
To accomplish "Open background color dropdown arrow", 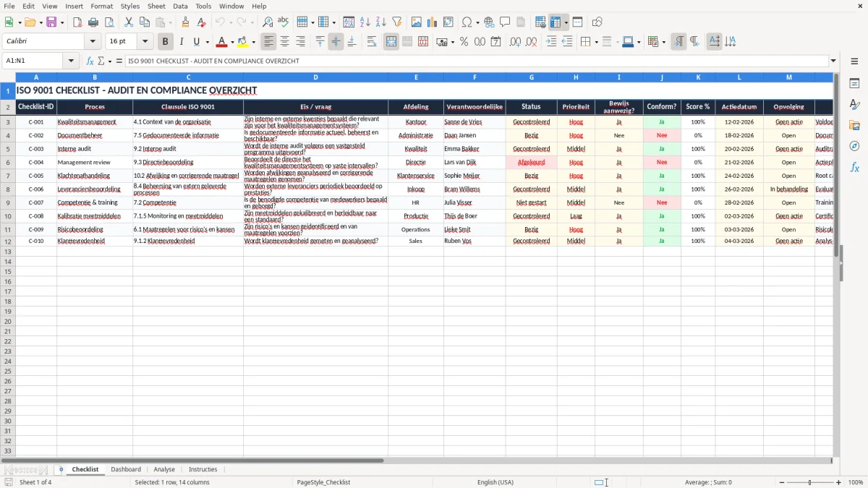I will point(253,42).
